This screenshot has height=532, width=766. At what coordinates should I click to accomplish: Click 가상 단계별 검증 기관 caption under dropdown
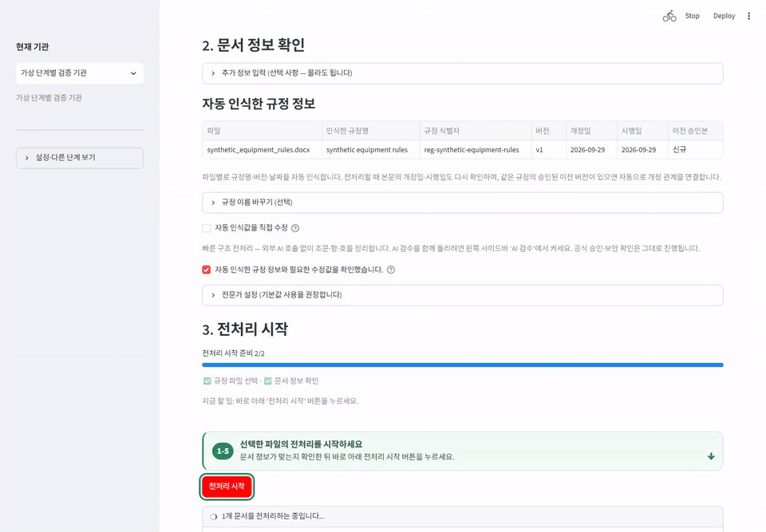tap(49, 97)
